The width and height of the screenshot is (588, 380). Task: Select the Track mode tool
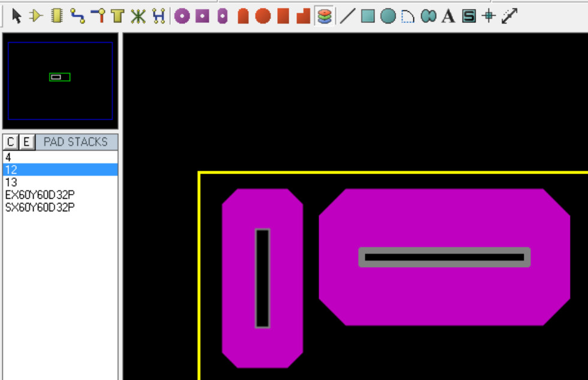point(77,16)
